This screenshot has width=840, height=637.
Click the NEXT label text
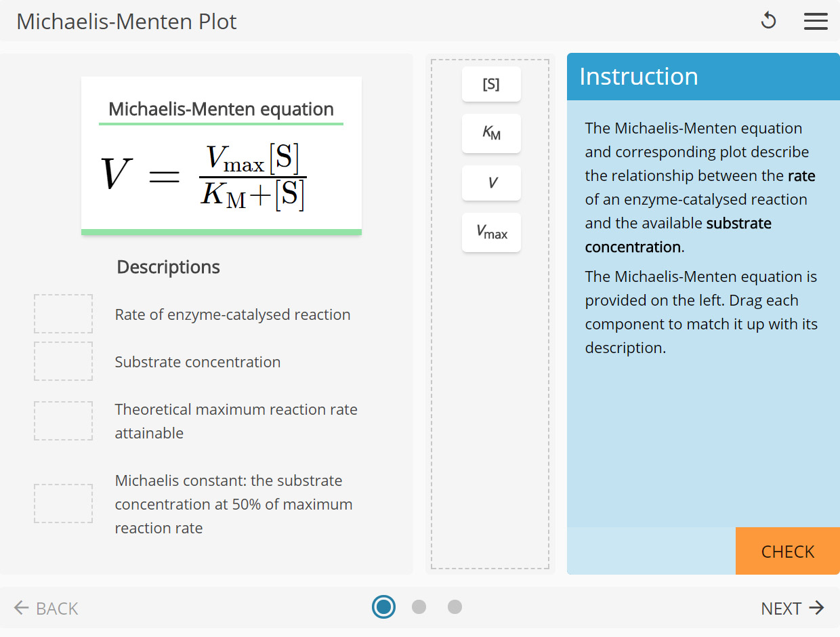coord(782,608)
